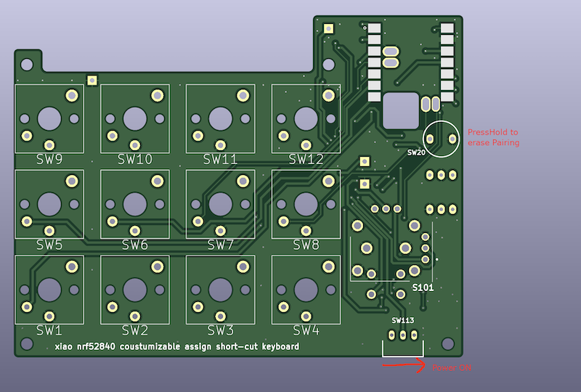Select the SW2 silkscreen label
Viewport: 581px width, 392px height.
pyautogui.click(x=135, y=330)
